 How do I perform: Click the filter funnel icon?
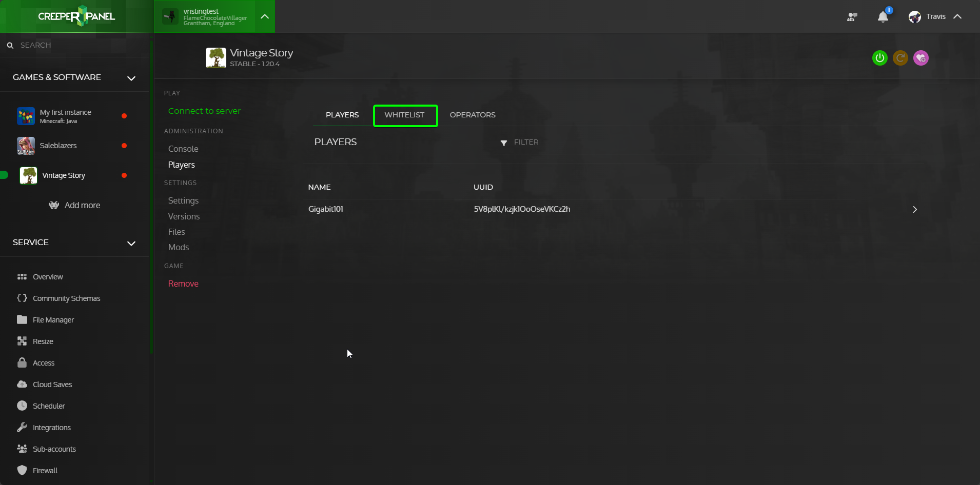point(504,143)
